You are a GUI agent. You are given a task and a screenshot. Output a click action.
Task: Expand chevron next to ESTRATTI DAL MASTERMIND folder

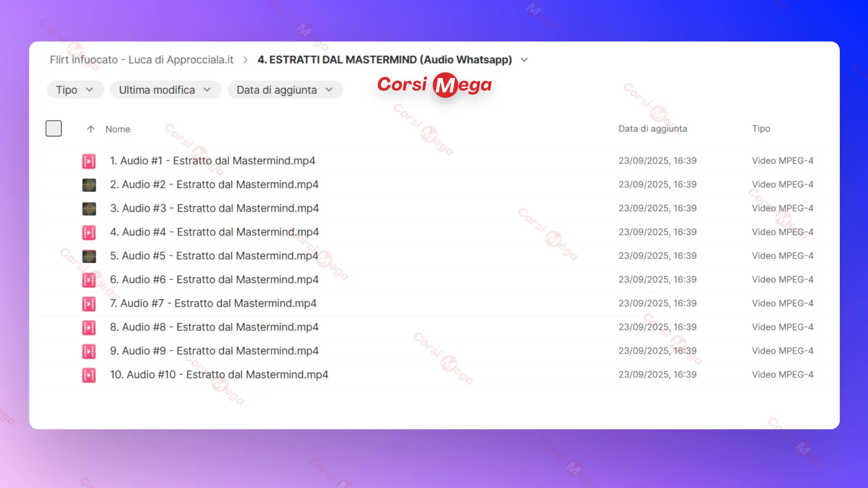524,60
